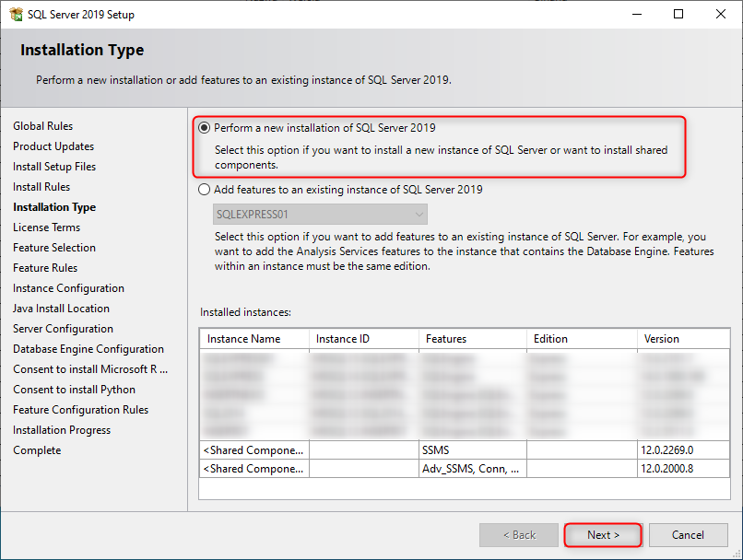Go to Install Setup Files step
This screenshot has height=560, width=743.
click(54, 167)
